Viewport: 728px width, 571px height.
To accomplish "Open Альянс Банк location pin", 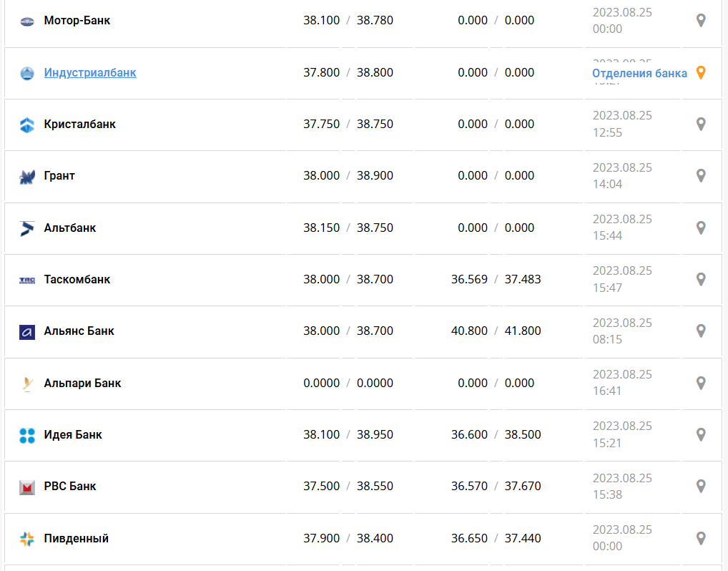I will pos(701,331).
